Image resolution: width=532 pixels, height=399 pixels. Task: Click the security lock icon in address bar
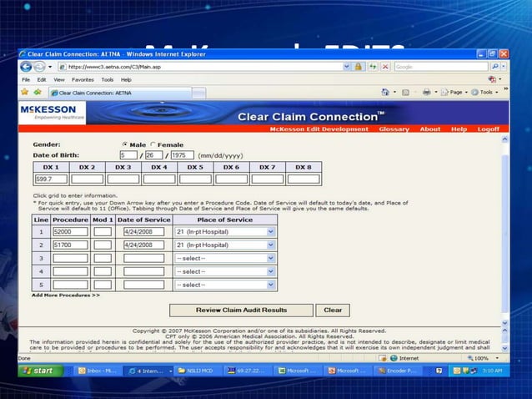358,66
